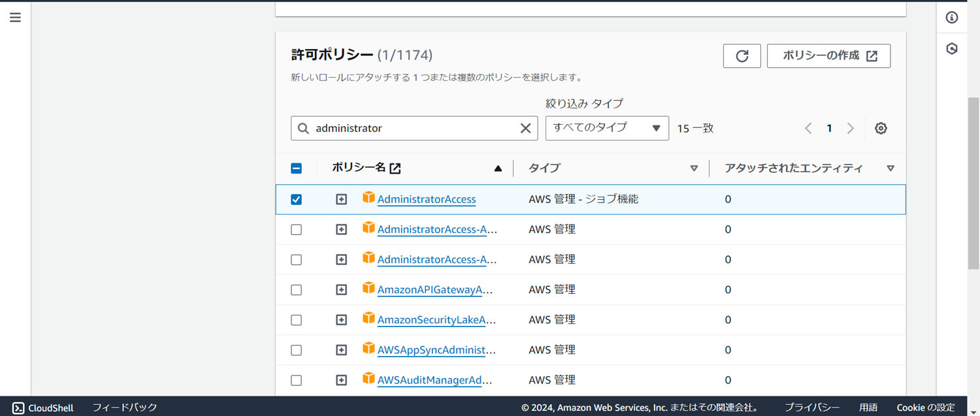Click the policy icon next to AmazonSecurityLakeA…
Image resolution: width=980 pixels, height=416 pixels.
point(368,318)
